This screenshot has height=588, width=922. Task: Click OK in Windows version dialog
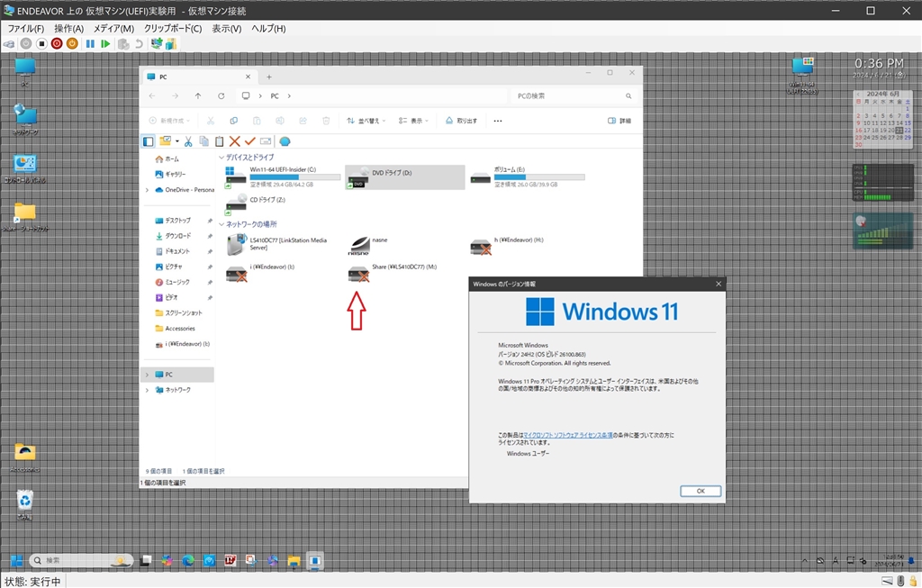701,491
